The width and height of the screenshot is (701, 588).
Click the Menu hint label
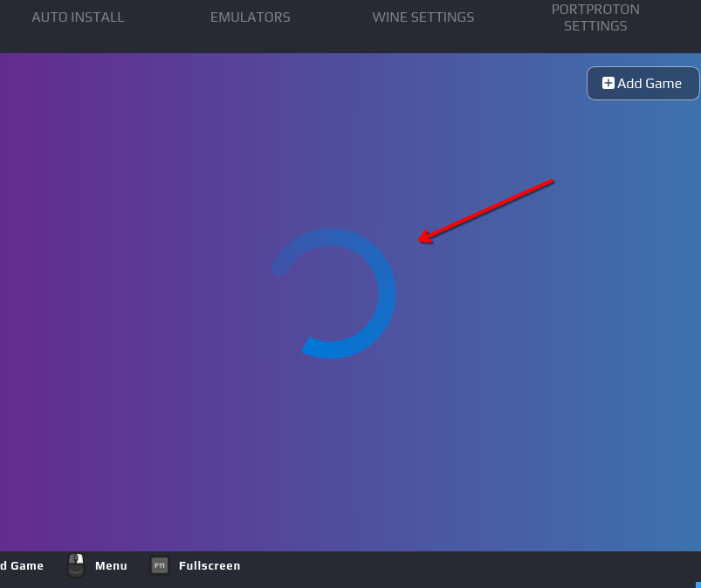click(111, 565)
